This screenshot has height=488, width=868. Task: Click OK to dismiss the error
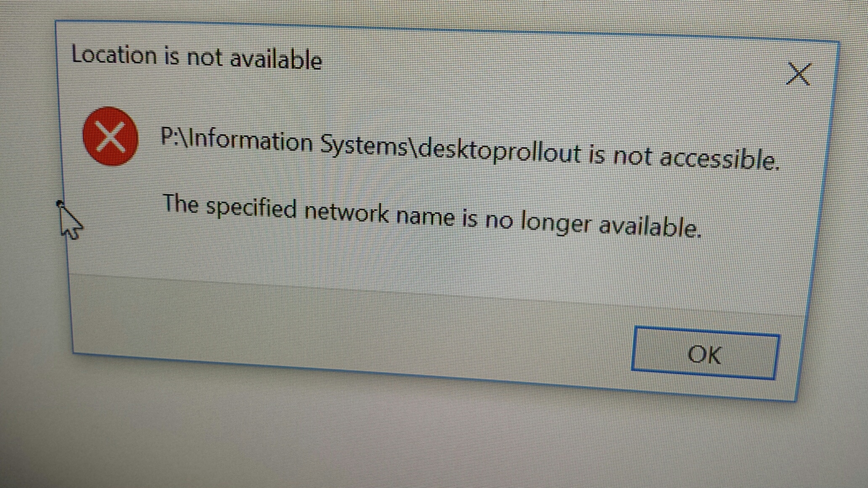point(705,353)
